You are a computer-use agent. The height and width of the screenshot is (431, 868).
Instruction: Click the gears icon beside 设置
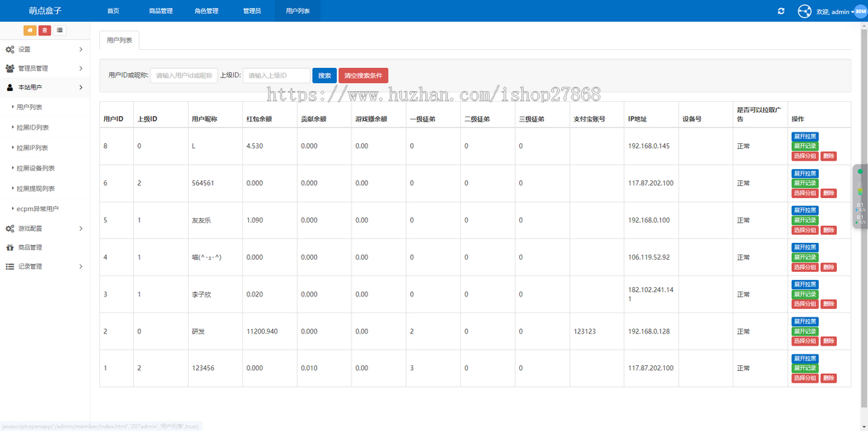click(10, 49)
